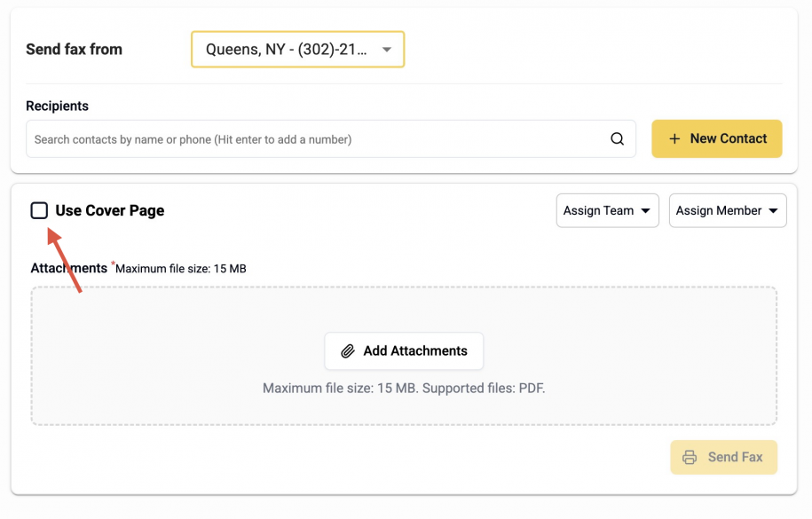This screenshot has height=519, width=812.
Task: Click the caret arrow beside Queens, NY
Action: click(387, 50)
